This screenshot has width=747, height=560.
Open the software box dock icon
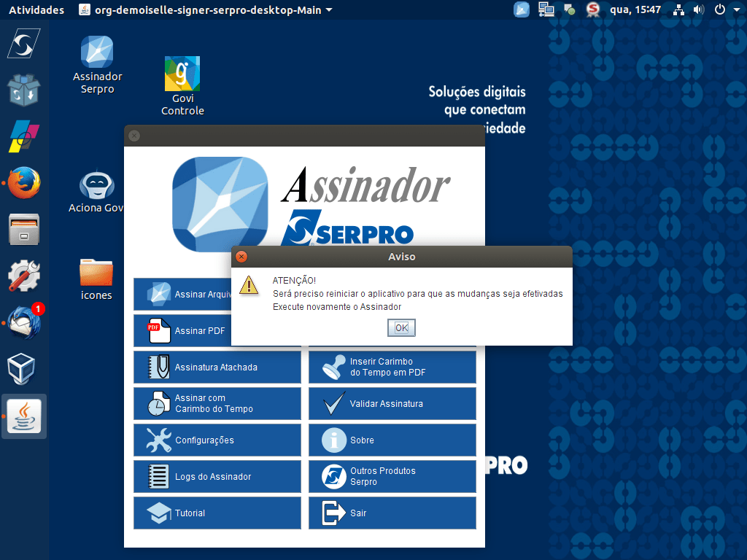[x=24, y=90]
